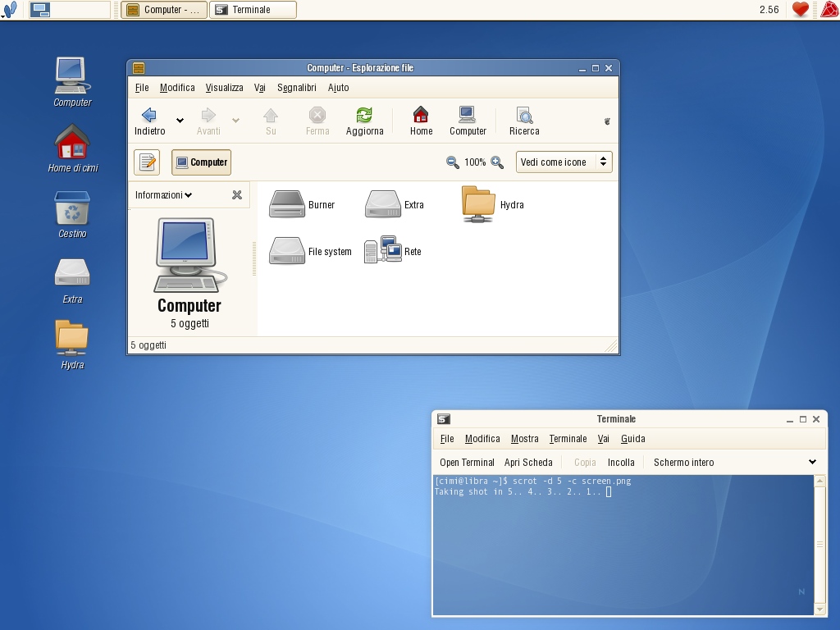840x630 pixels.
Task: Click the Terminale window menu icon
Action: (444, 419)
